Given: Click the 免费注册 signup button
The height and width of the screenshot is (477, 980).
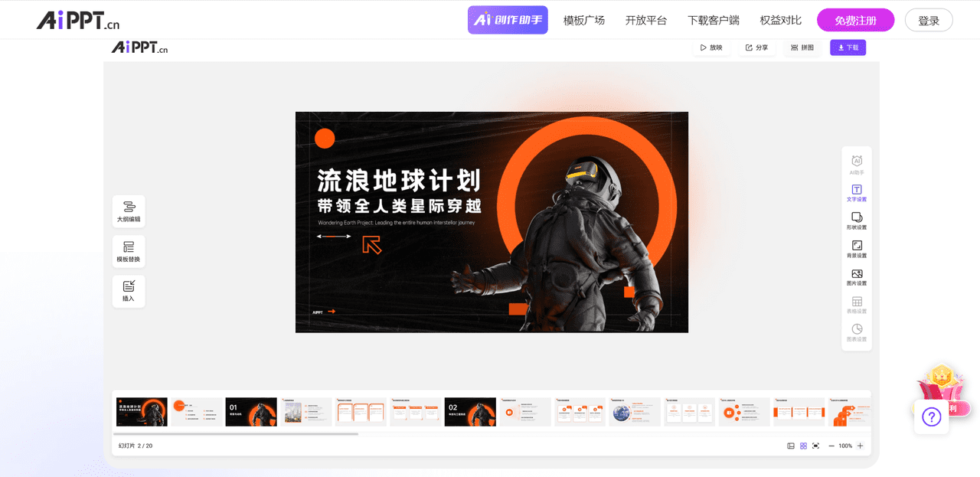Looking at the screenshot, I should click(x=855, y=20).
